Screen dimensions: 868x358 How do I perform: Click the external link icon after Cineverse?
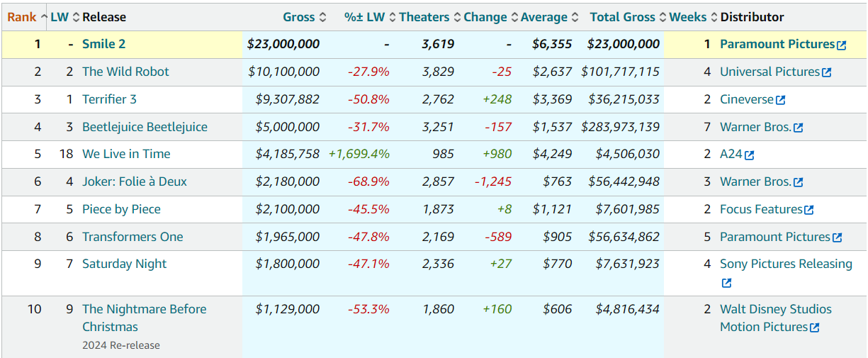pos(780,101)
